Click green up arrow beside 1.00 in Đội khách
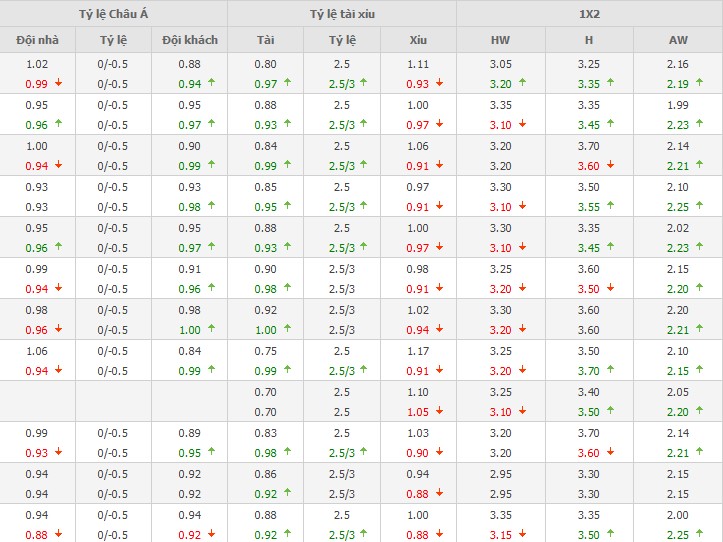The height and width of the screenshot is (542, 723). point(209,330)
